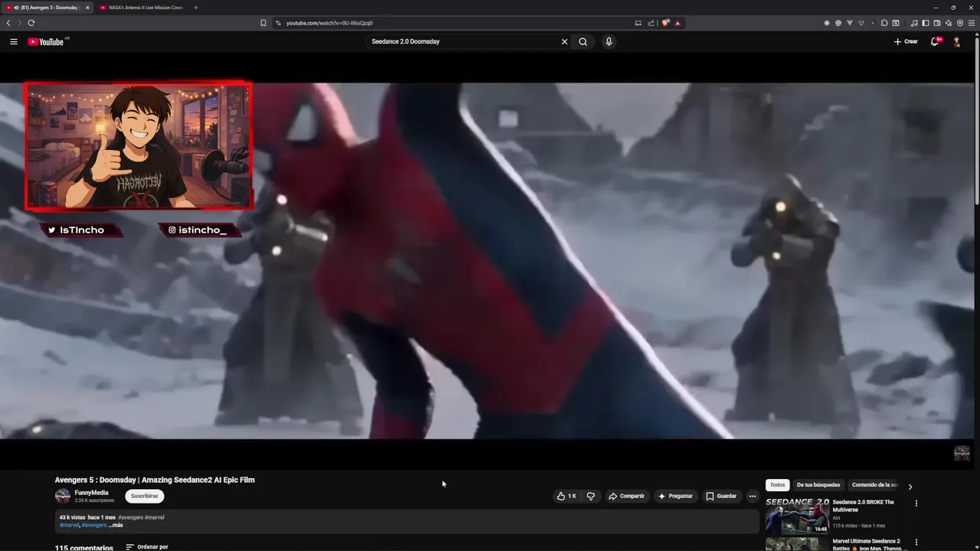Viewport: 980px width, 551px height.
Task: Open the three-dot more actions under the video
Action: click(752, 496)
